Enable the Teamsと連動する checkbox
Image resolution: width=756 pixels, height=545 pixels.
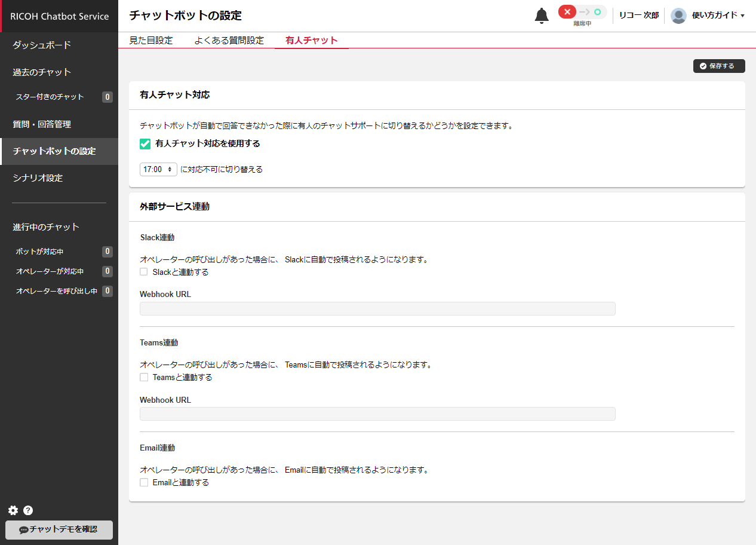(x=144, y=377)
